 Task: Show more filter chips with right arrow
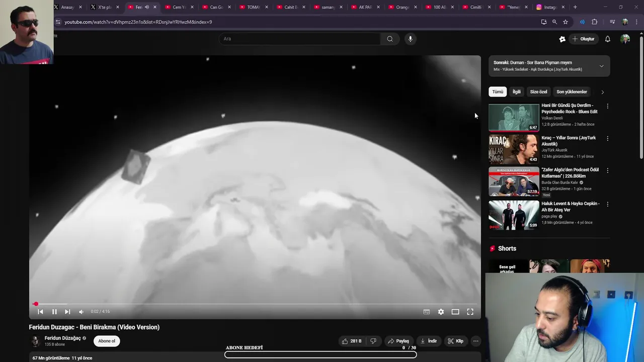[602, 92]
